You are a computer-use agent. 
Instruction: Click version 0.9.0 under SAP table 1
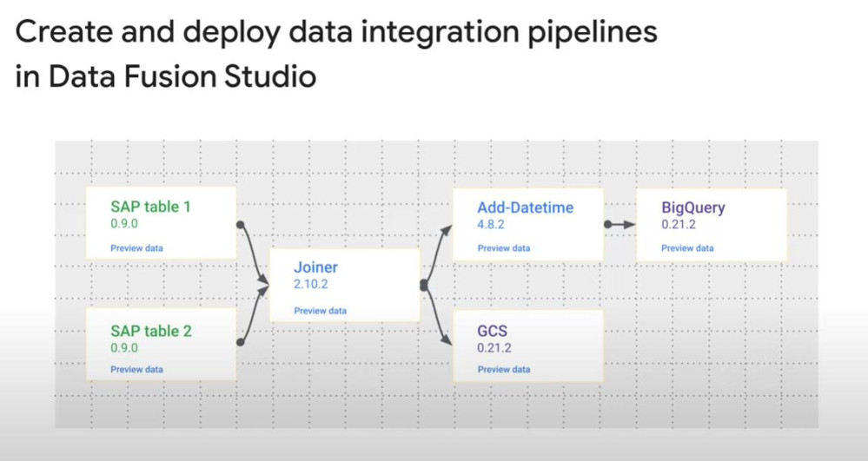(124, 224)
